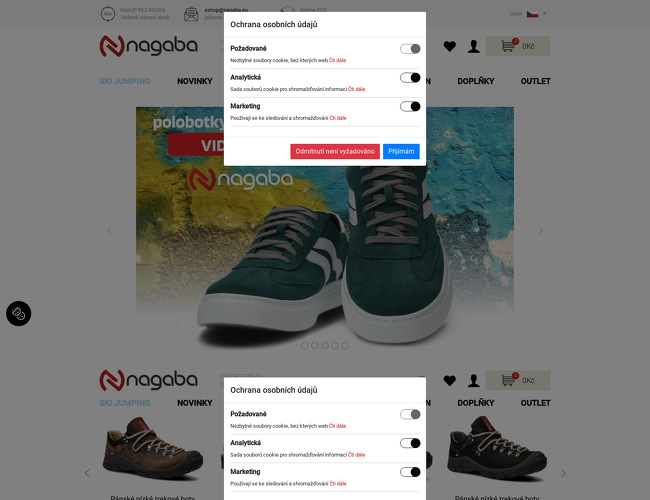
Task: Click the 14-day return circular icon
Action: 108,14
